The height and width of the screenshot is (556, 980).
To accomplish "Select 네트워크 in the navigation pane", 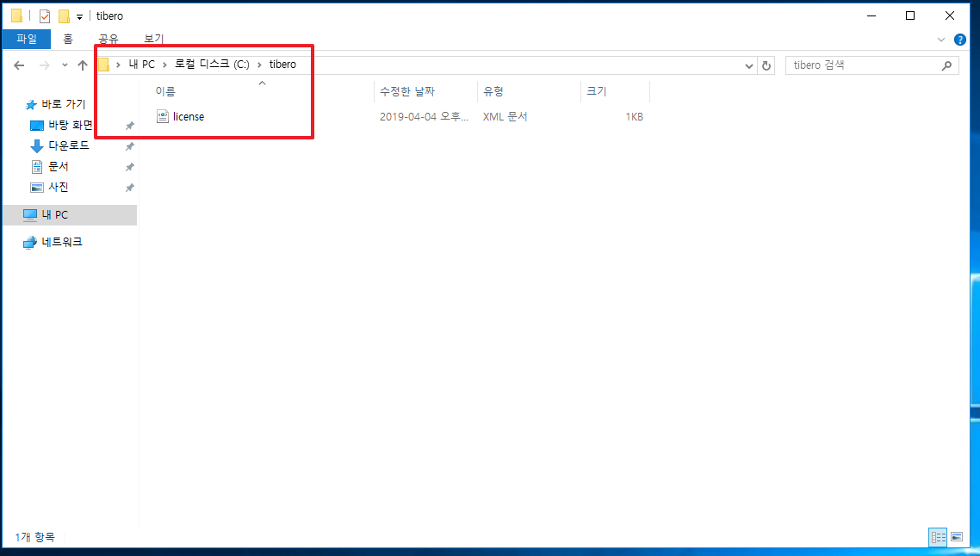I will pyautogui.click(x=61, y=242).
